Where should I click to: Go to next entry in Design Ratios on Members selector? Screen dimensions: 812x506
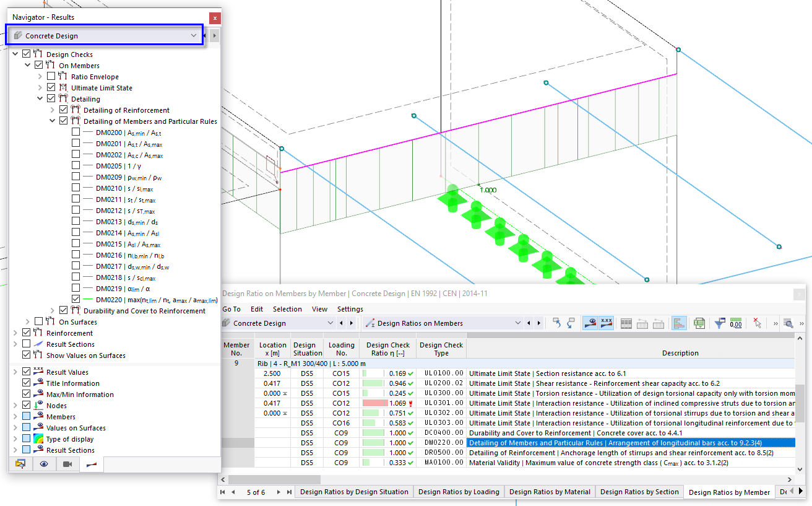point(538,323)
